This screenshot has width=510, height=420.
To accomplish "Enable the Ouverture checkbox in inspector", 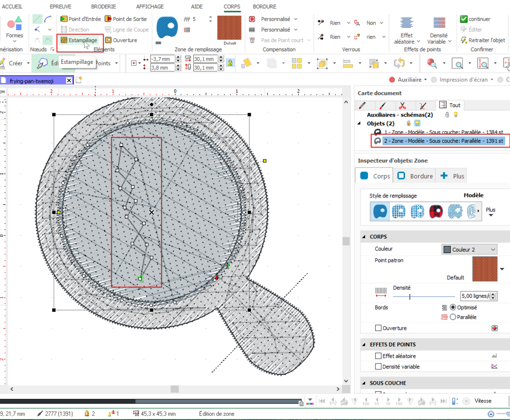I will click(378, 328).
